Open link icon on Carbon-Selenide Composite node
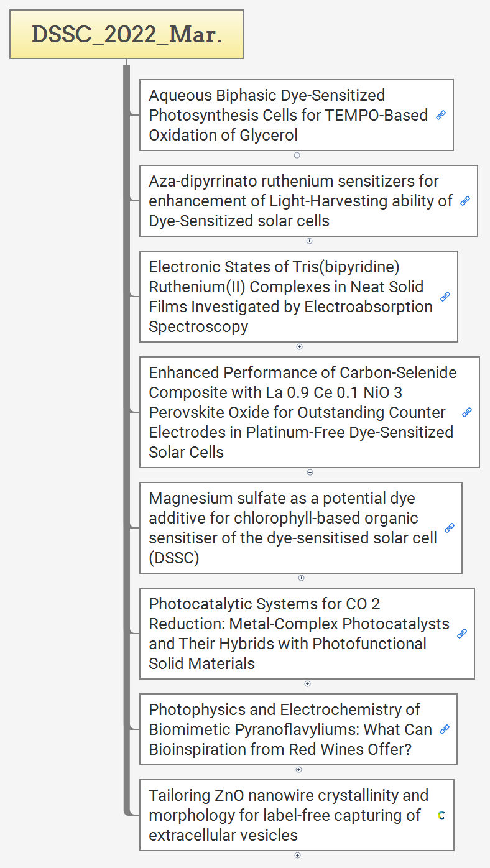The width and height of the screenshot is (490, 868). [467, 412]
